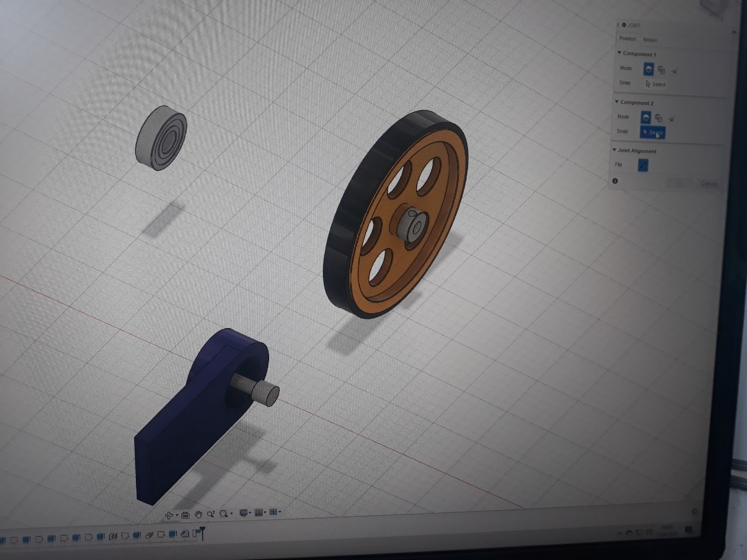Cancel the Joint dialog

[x=709, y=184]
